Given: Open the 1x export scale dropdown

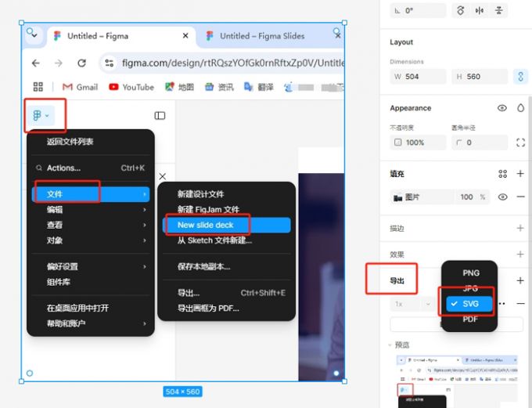Looking at the screenshot, I should 413,304.
